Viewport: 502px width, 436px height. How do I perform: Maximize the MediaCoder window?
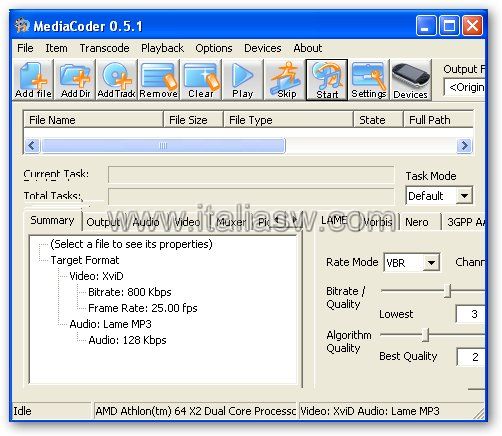(x=449, y=25)
